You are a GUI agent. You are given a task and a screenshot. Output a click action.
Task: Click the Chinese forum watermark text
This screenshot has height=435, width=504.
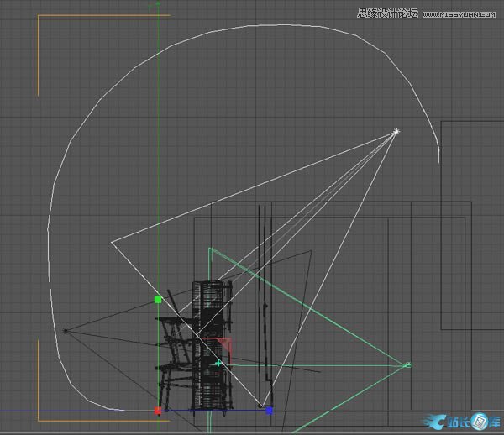(387, 13)
